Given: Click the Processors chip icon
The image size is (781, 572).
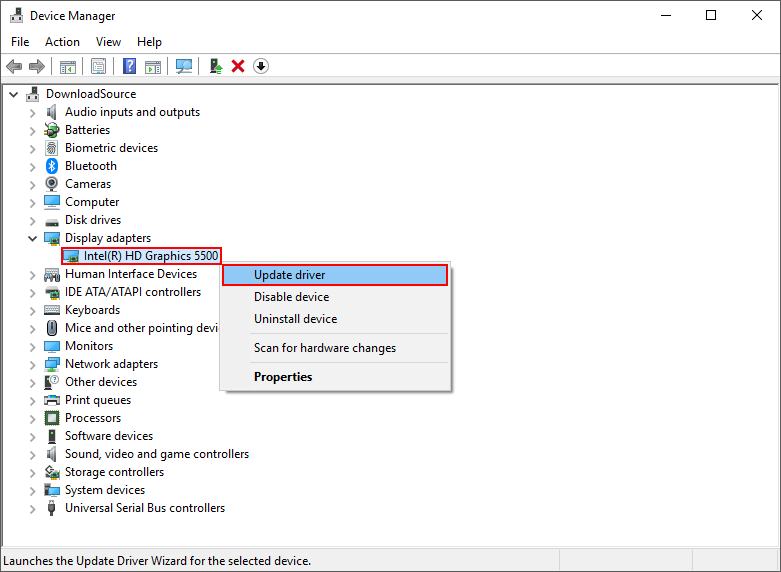Looking at the screenshot, I should click(52, 418).
